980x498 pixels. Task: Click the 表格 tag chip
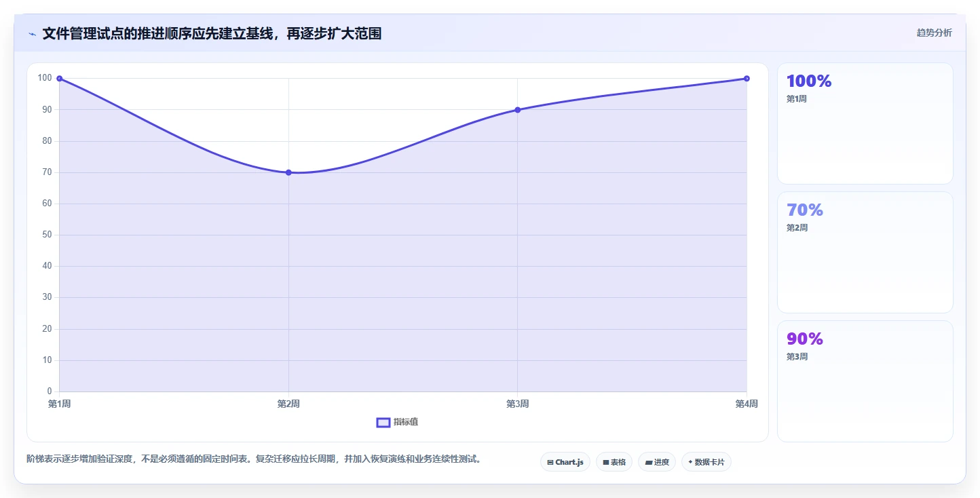(614, 462)
